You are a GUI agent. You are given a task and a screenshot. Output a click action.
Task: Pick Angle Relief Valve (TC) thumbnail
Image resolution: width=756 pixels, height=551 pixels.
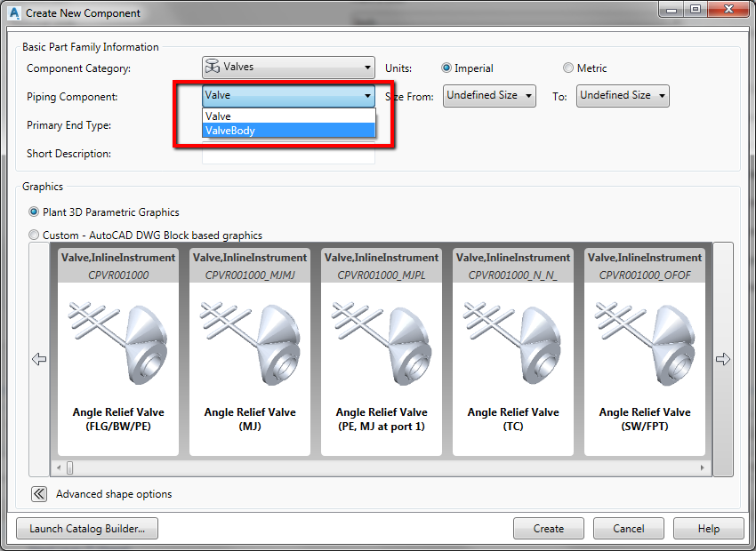(x=513, y=352)
